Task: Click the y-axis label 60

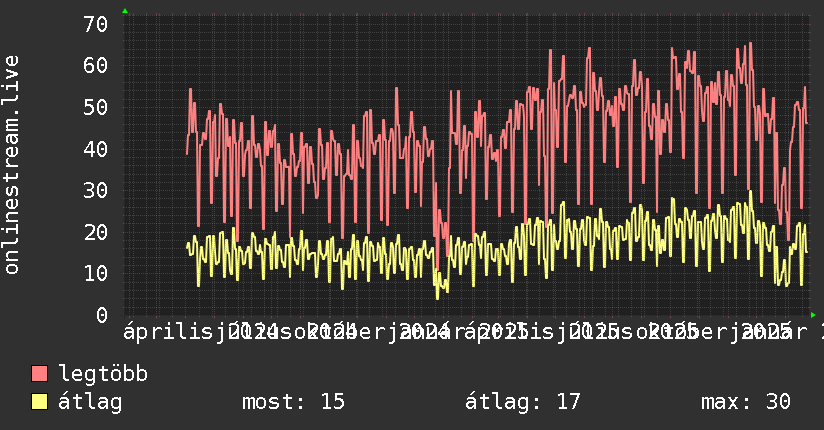Action: click(x=96, y=66)
